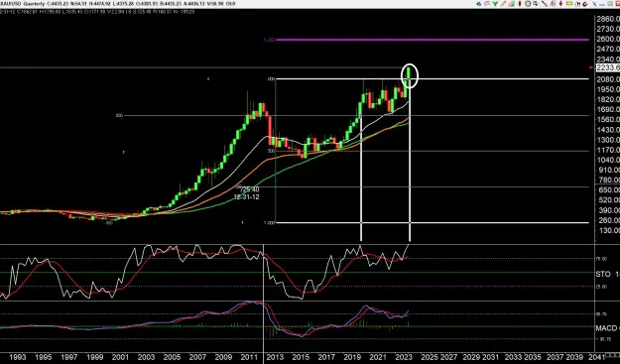The height and width of the screenshot is (364, 620).
Task: Select the yellow rectangle drawing tool
Action: click(569, 4)
